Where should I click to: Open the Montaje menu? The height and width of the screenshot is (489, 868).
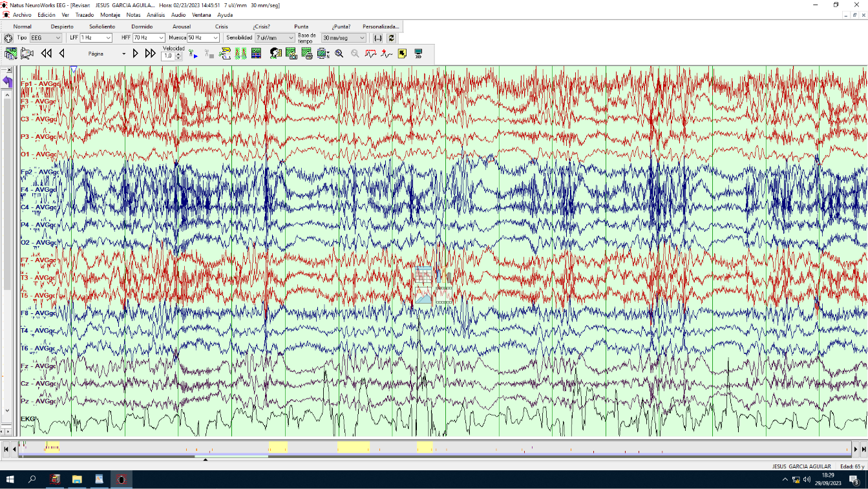coord(111,15)
